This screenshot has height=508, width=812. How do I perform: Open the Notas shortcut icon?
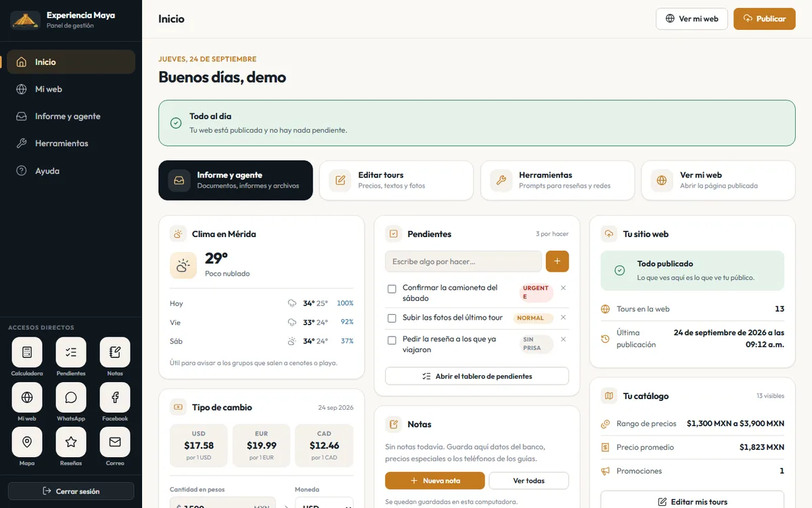point(115,352)
